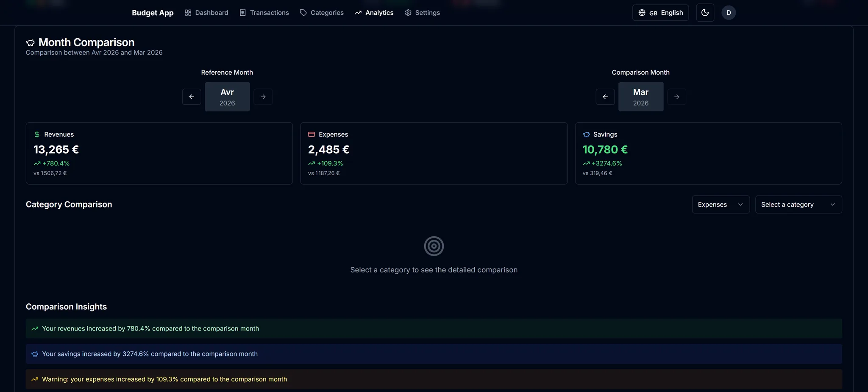
Task: Open the Select a category dropdown
Action: 798,204
